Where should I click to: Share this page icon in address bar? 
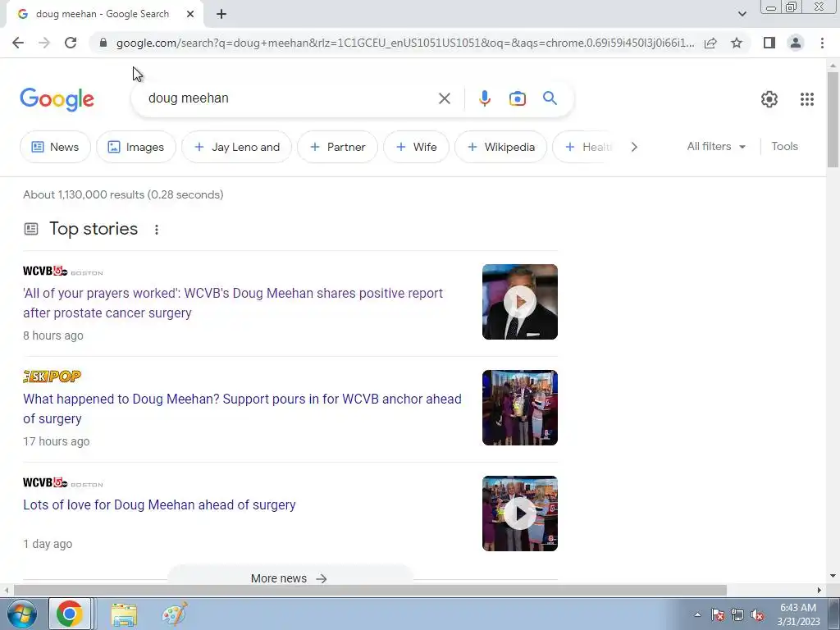[710, 43]
